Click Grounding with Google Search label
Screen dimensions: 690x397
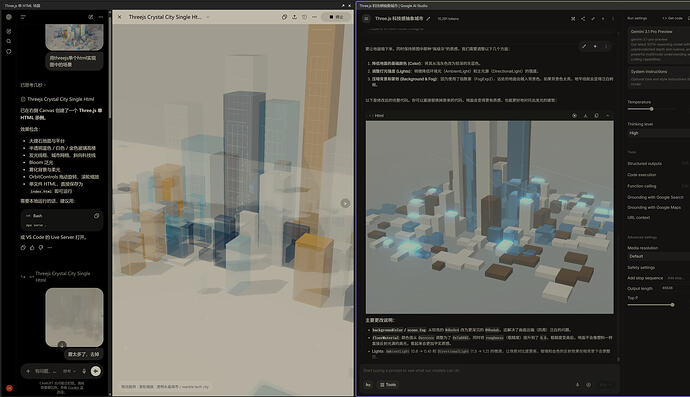click(x=655, y=197)
